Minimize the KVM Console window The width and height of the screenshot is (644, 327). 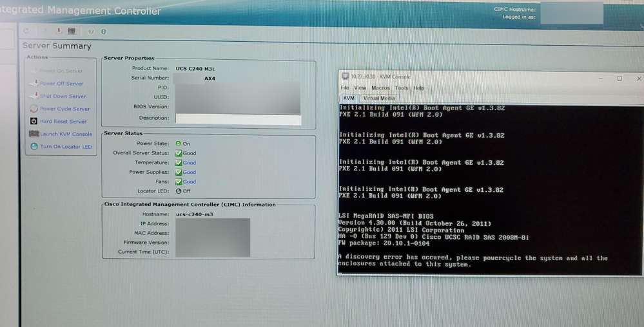(x=600, y=78)
